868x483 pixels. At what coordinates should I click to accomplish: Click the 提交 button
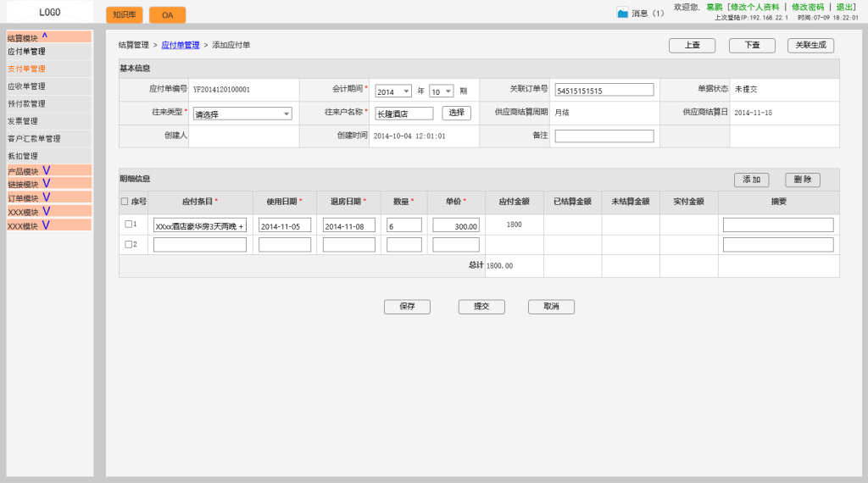click(x=481, y=307)
